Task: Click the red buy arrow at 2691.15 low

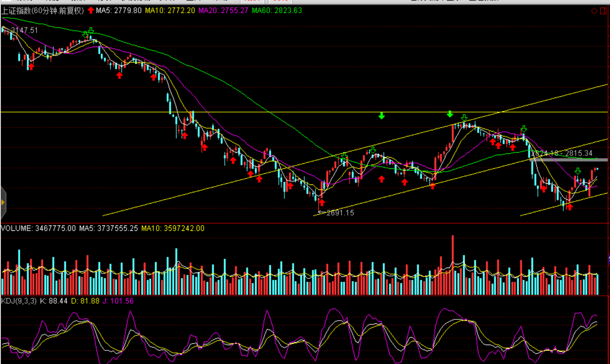Action: point(322,203)
